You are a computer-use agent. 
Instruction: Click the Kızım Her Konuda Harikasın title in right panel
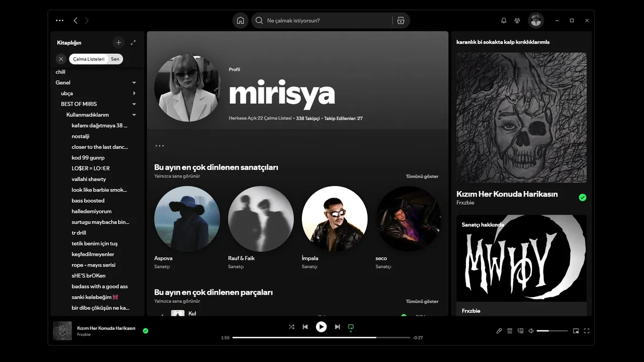[507, 194]
